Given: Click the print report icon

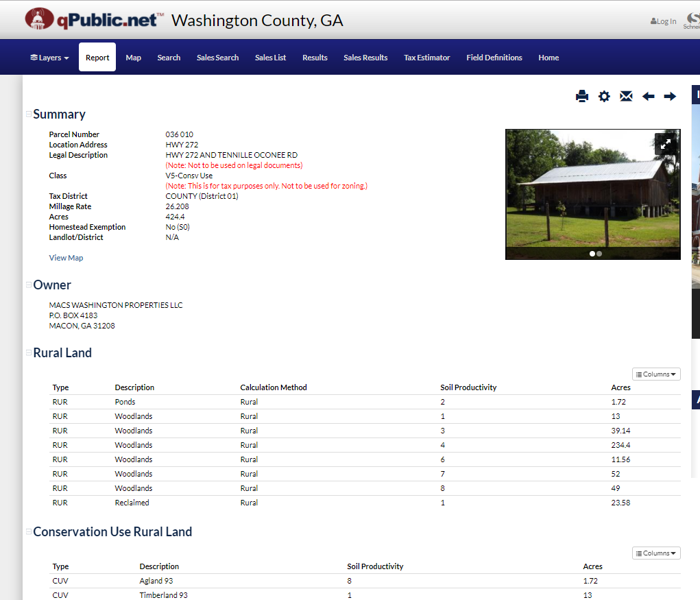Looking at the screenshot, I should pyautogui.click(x=581, y=96).
